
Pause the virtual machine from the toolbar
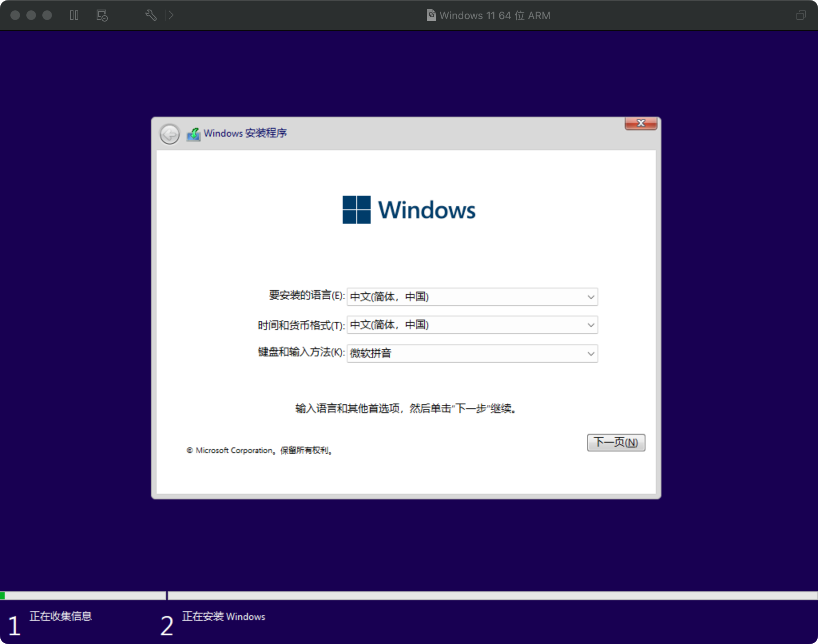click(x=74, y=16)
